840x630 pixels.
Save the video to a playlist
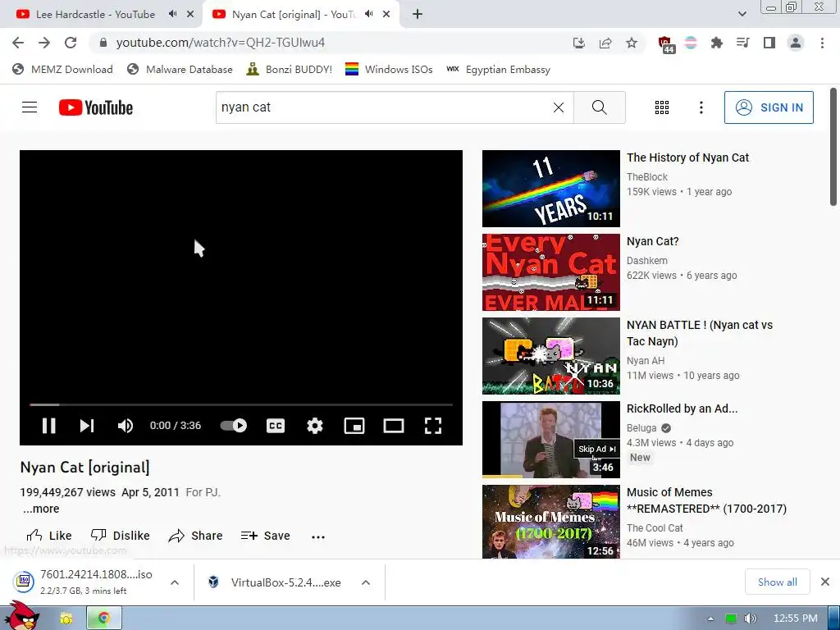[x=265, y=536]
